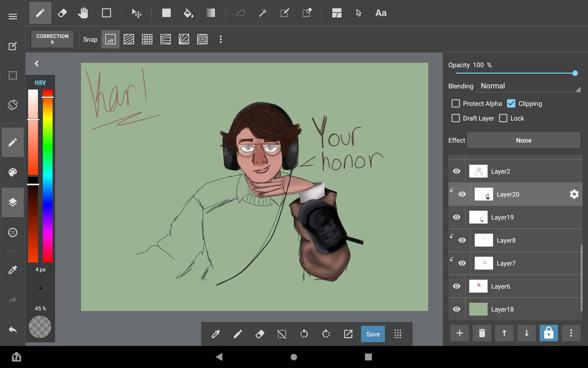Open the Effect None selector
588x368 pixels.
pyautogui.click(x=524, y=140)
